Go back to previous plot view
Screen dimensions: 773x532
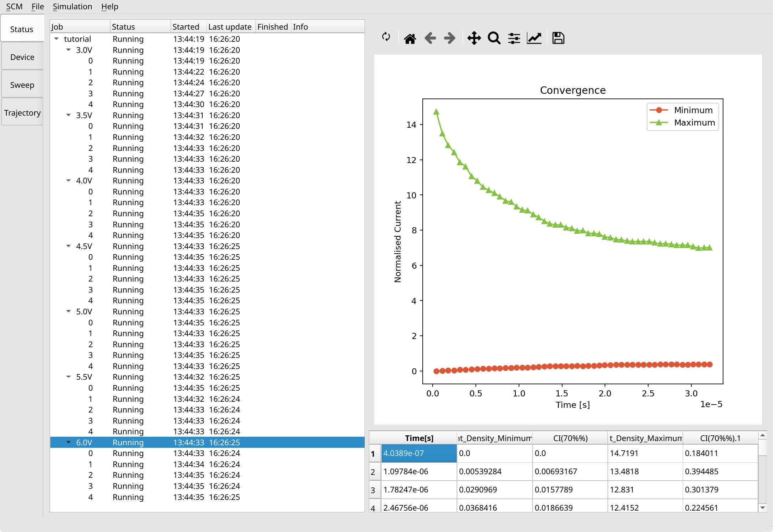tap(430, 38)
